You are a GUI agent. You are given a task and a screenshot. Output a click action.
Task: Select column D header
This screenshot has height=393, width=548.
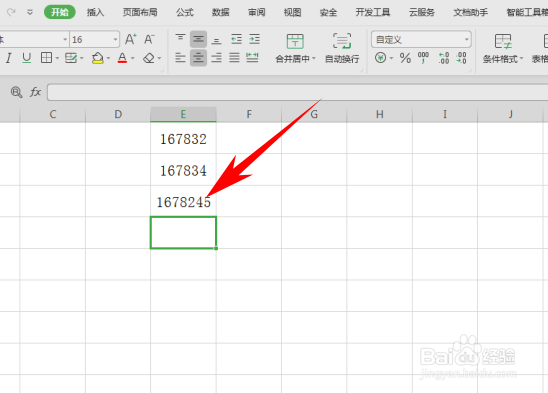(x=118, y=114)
